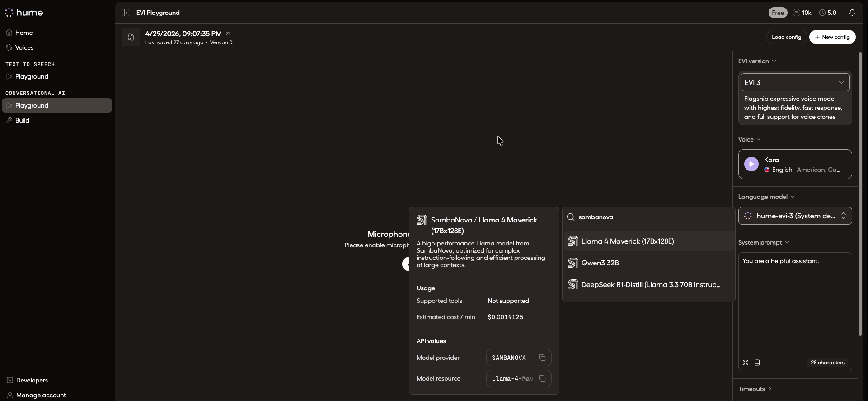Create a New config
Image resolution: width=868 pixels, height=401 pixels.
pyautogui.click(x=832, y=37)
